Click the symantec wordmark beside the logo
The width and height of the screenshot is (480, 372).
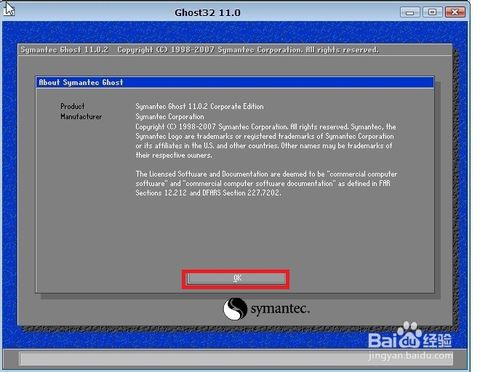coord(280,309)
